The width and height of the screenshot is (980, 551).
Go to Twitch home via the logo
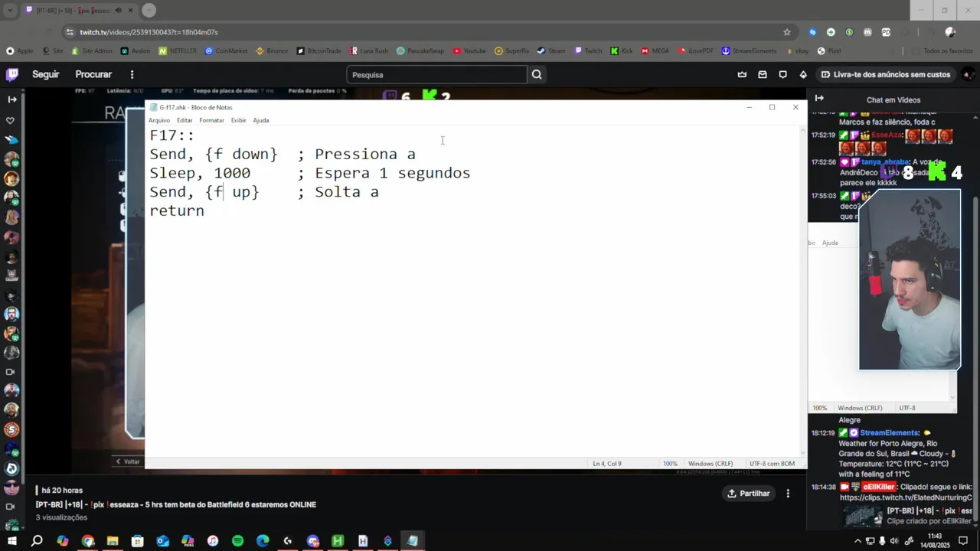point(12,74)
